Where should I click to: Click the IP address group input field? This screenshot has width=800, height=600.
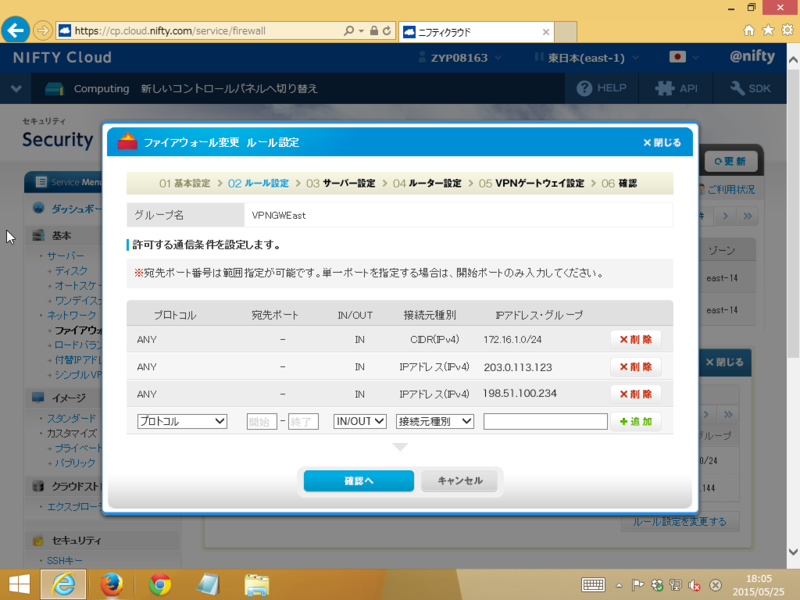[545, 421]
